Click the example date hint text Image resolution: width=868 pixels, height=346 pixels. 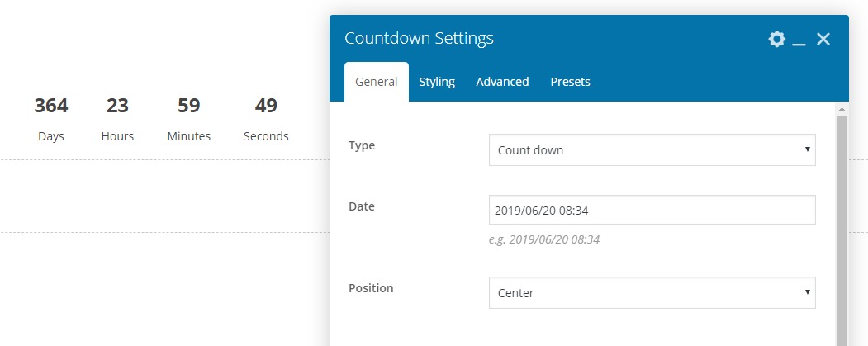(543, 240)
